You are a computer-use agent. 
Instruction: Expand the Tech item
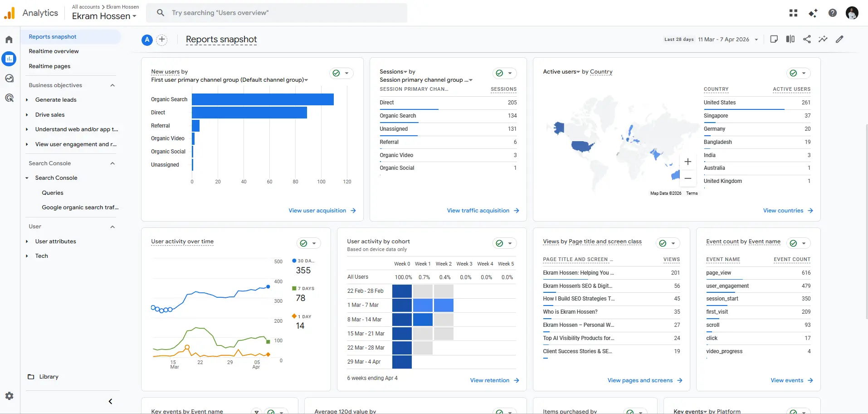pyautogui.click(x=27, y=256)
